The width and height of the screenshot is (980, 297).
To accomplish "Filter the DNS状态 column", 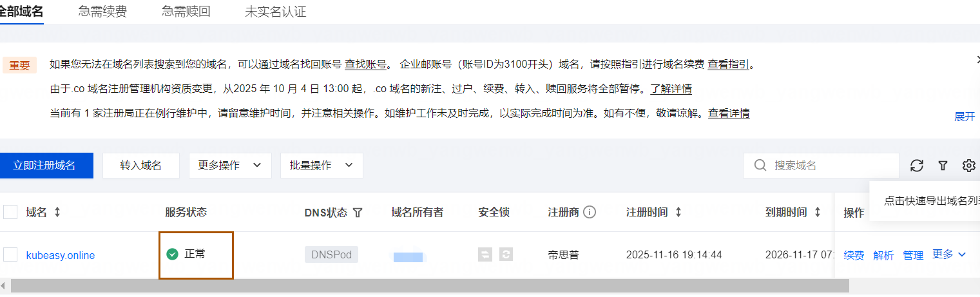I will pyautogui.click(x=358, y=213).
